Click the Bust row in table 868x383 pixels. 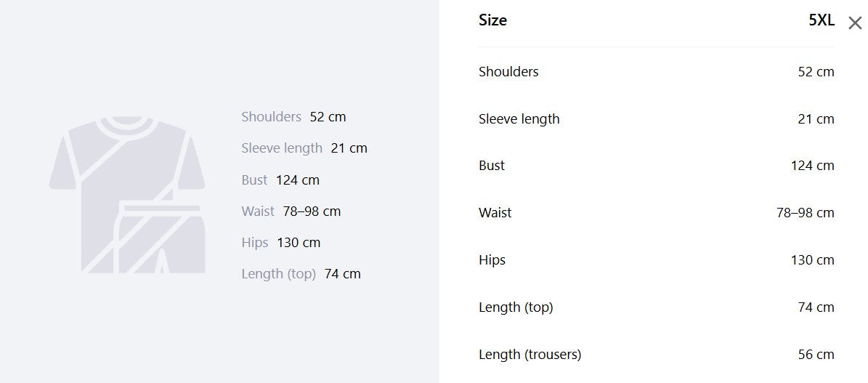click(657, 165)
